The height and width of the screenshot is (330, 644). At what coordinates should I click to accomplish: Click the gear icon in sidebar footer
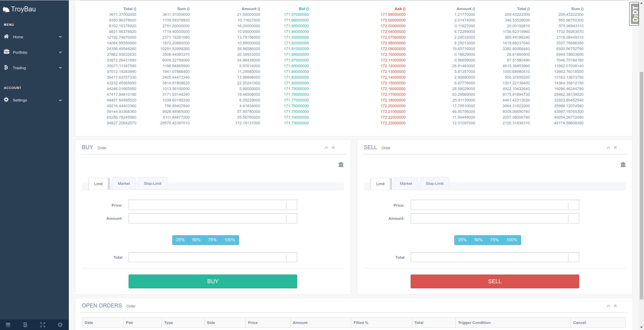coord(60,325)
